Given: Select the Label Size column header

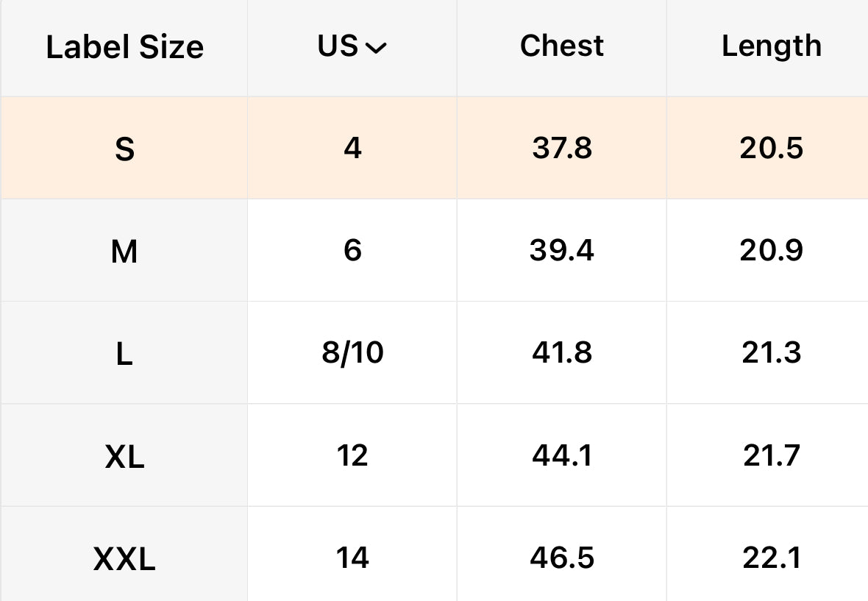Looking at the screenshot, I should click(x=124, y=48).
